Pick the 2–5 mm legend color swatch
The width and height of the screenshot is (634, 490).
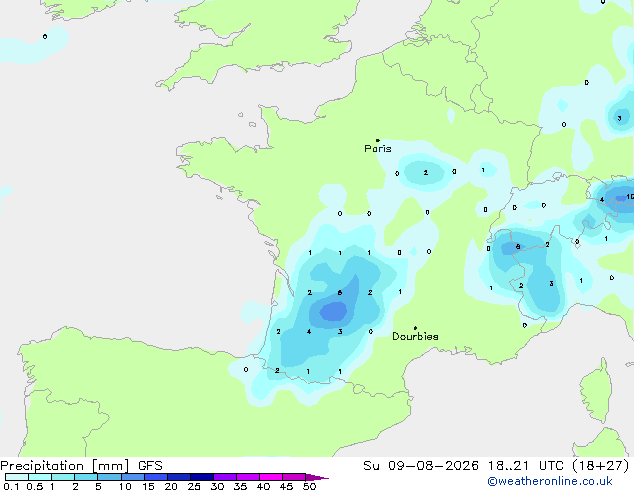coord(86,477)
